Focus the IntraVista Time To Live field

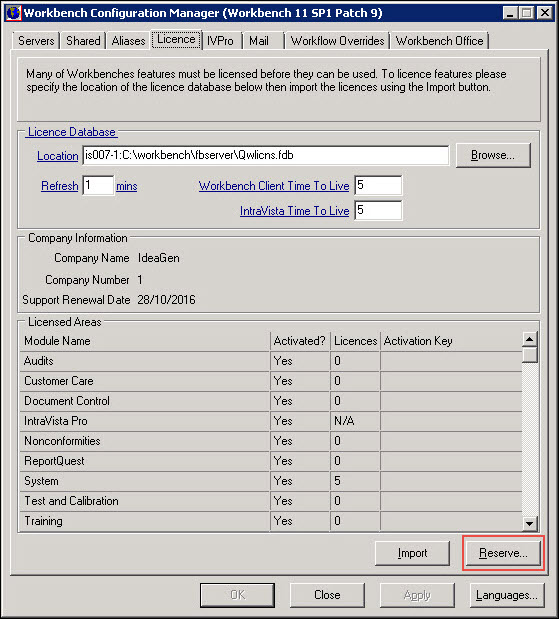(378, 210)
